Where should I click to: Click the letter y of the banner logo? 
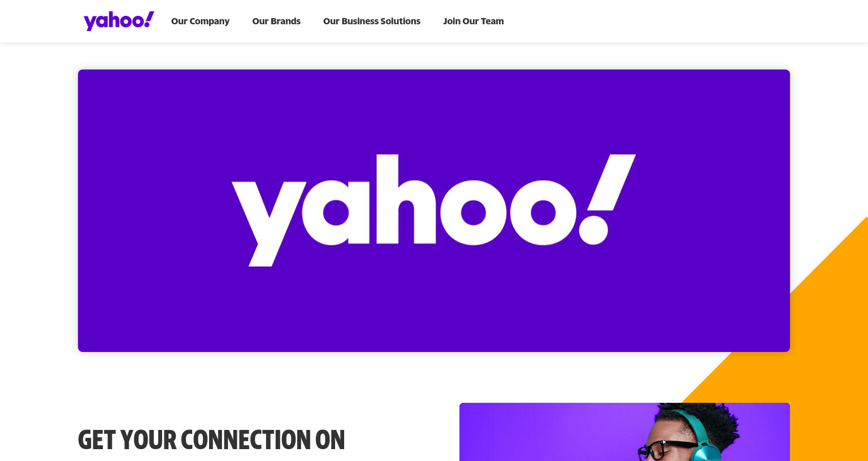(268, 224)
